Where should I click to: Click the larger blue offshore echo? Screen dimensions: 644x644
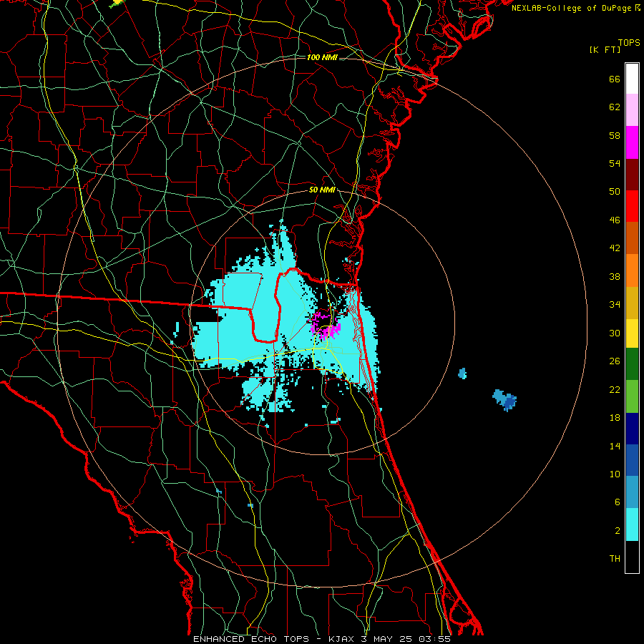click(x=504, y=399)
